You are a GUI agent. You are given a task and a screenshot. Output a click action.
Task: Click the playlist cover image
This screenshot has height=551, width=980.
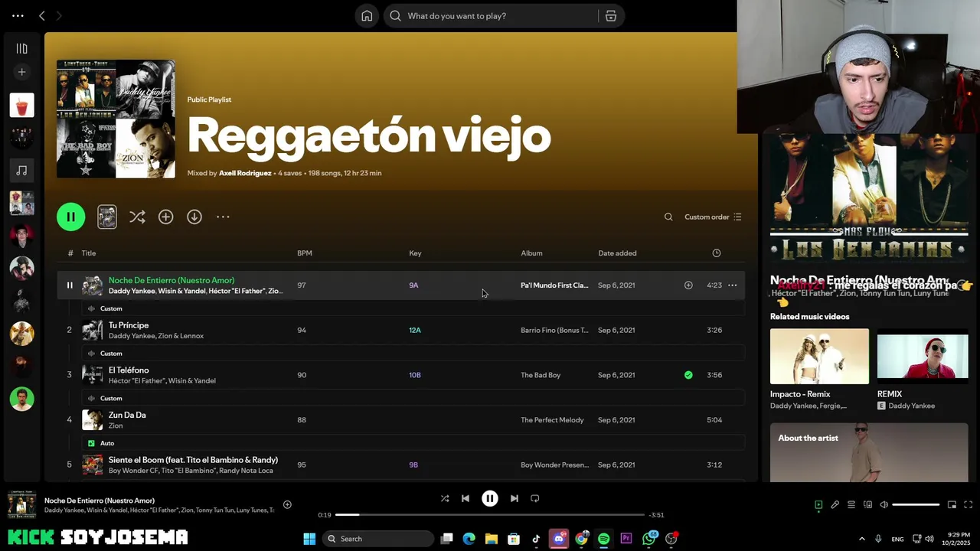116,119
